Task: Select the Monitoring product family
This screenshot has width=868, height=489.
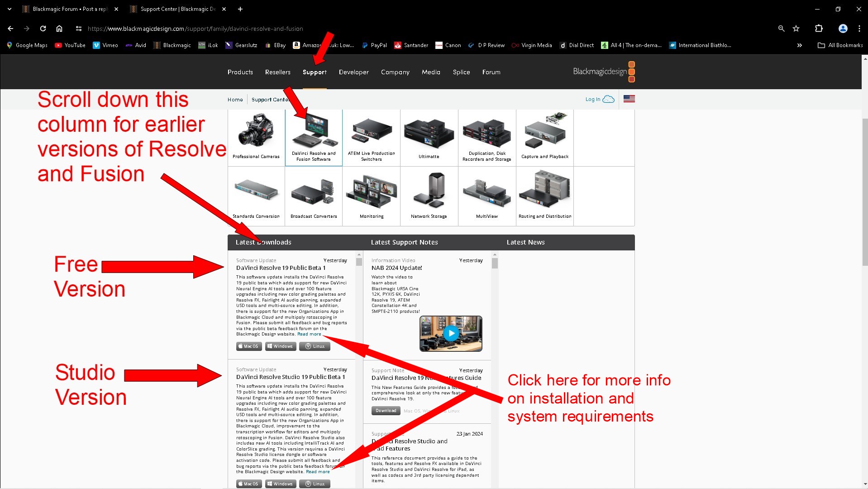Action: [x=372, y=196]
